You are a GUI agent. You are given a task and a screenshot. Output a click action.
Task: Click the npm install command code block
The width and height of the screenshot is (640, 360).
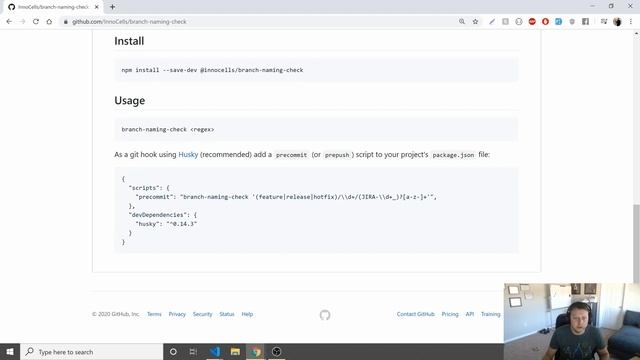click(x=316, y=70)
